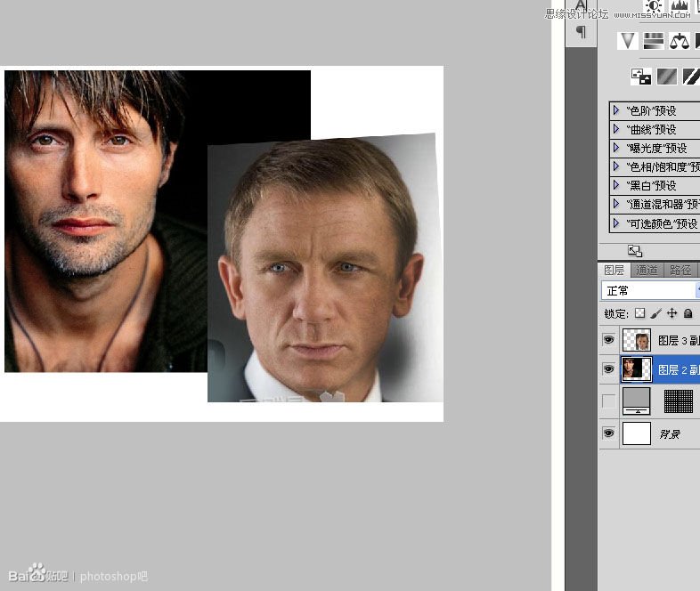Show the hidden pattern fill layer
The width and height of the screenshot is (700, 591).
(608, 401)
